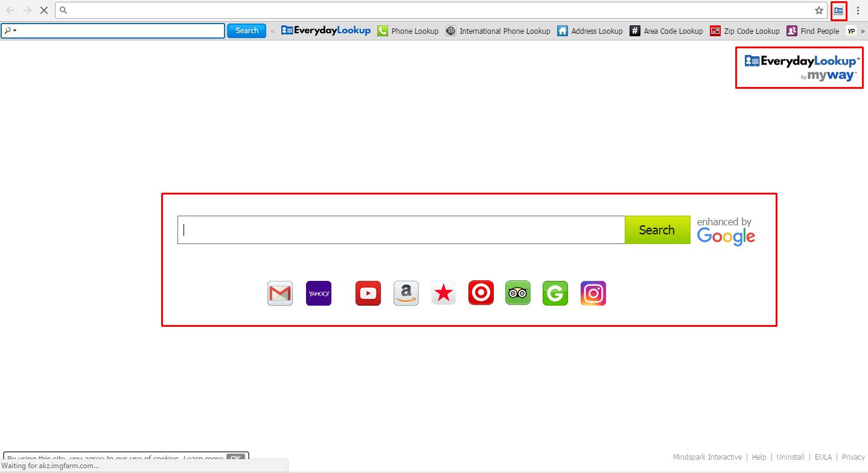Open Find People from the toolbar

pos(813,31)
